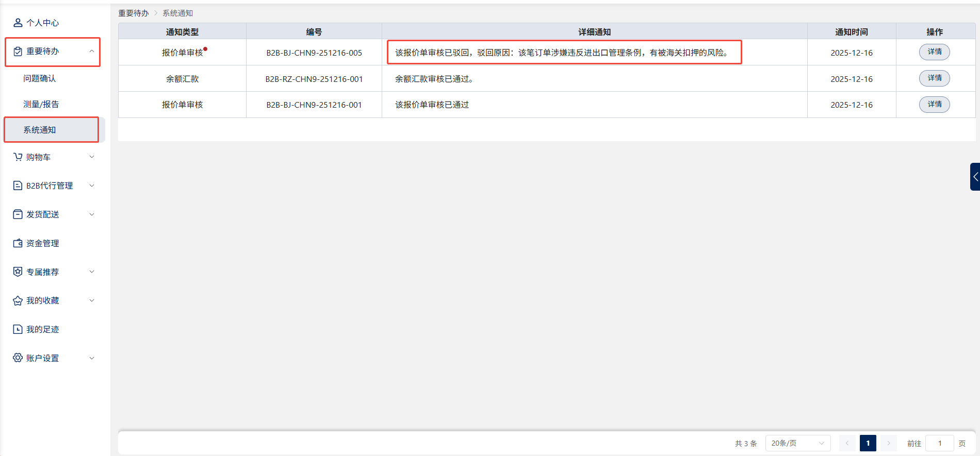Click the B2B代行管理 document icon
The image size is (980, 456).
pos(18,185)
